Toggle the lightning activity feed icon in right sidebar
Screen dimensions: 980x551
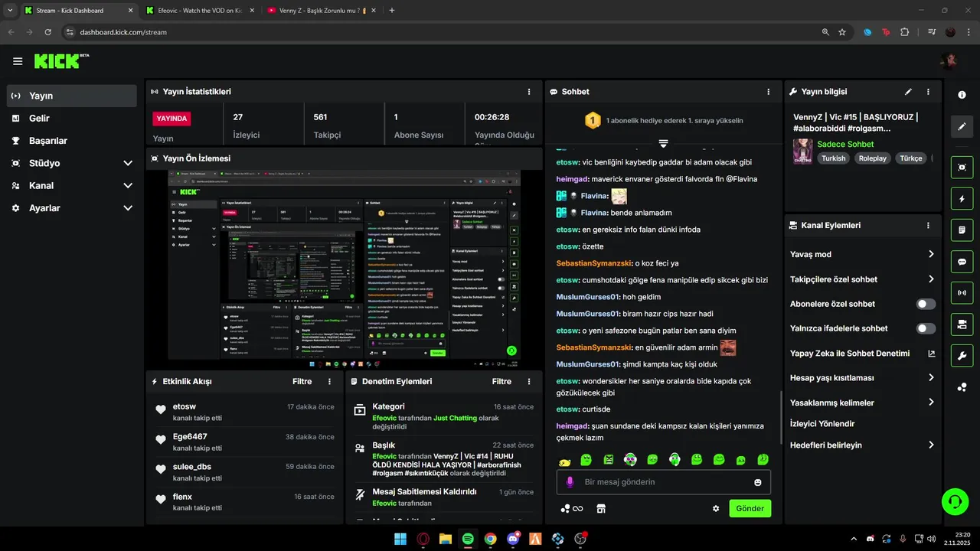coord(962,199)
